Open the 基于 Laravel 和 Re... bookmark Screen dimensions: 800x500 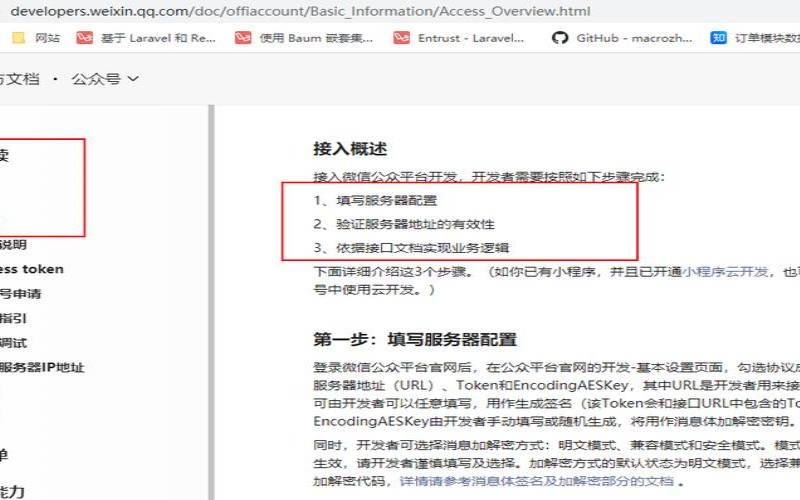coord(146,38)
